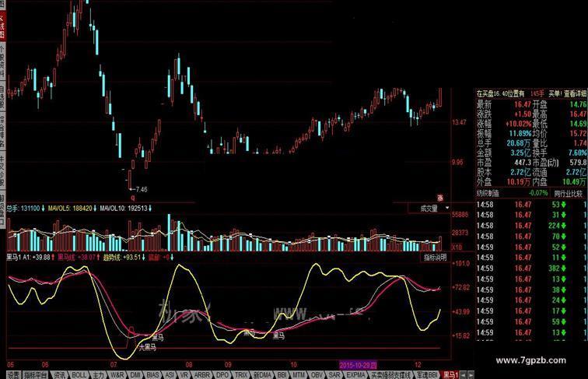
Task: Select the BIAS indicator tab
Action: [x=152, y=374]
